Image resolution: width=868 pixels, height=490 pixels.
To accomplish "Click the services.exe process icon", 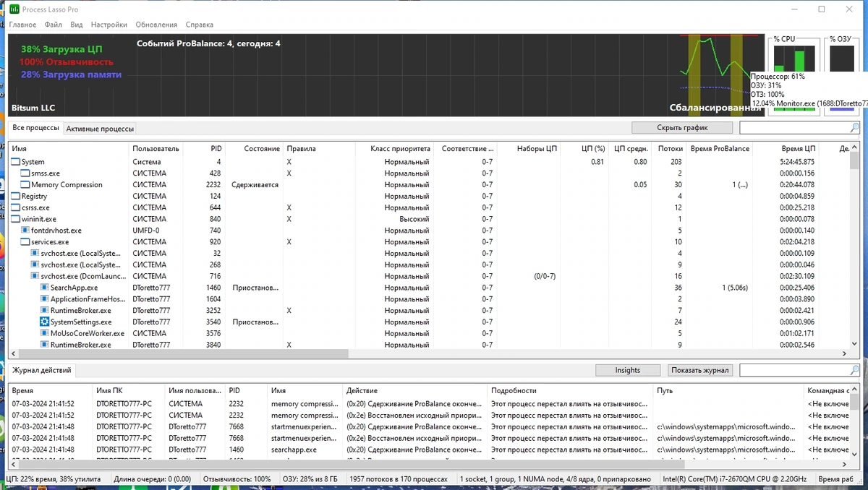I will click(25, 242).
